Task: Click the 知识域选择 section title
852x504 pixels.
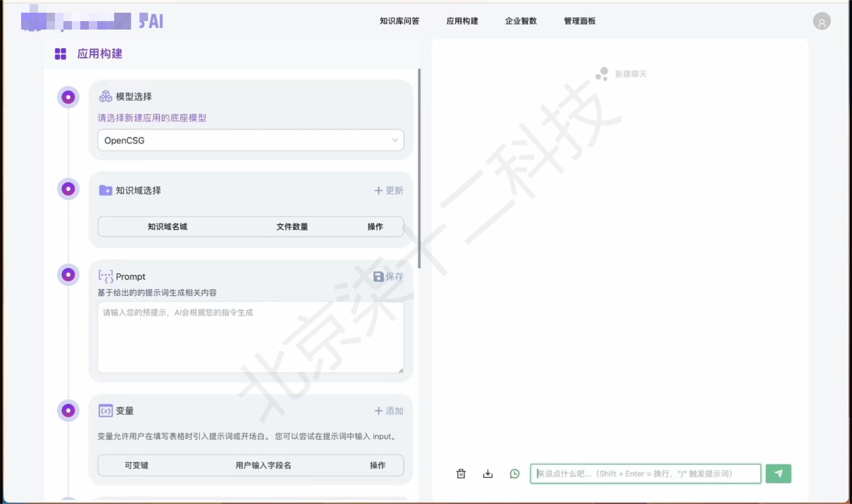Action: 138,190
